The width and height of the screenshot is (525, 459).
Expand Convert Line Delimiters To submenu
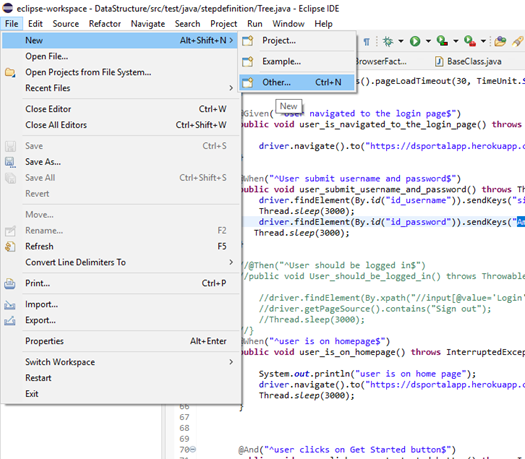[x=122, y=262]
